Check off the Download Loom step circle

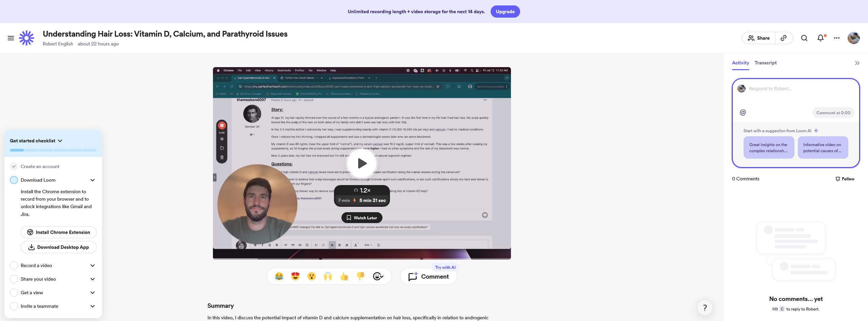[14, 180]
